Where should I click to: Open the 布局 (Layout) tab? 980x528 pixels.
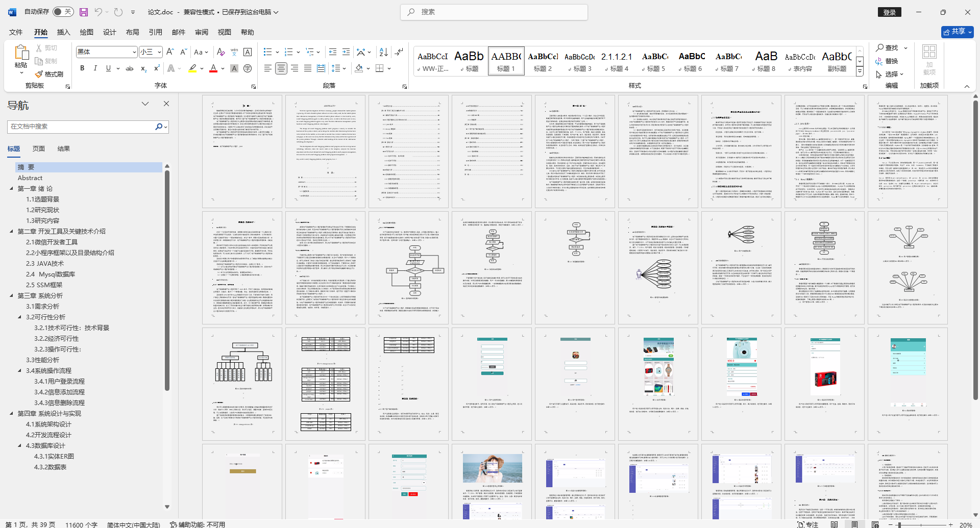pos(132,32)
